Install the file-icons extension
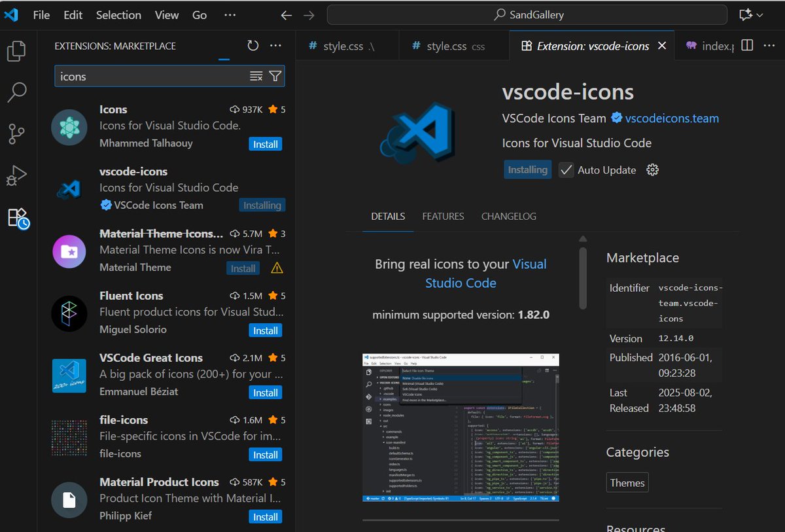Viewport: 785px width, 532px height. point(266,455)
